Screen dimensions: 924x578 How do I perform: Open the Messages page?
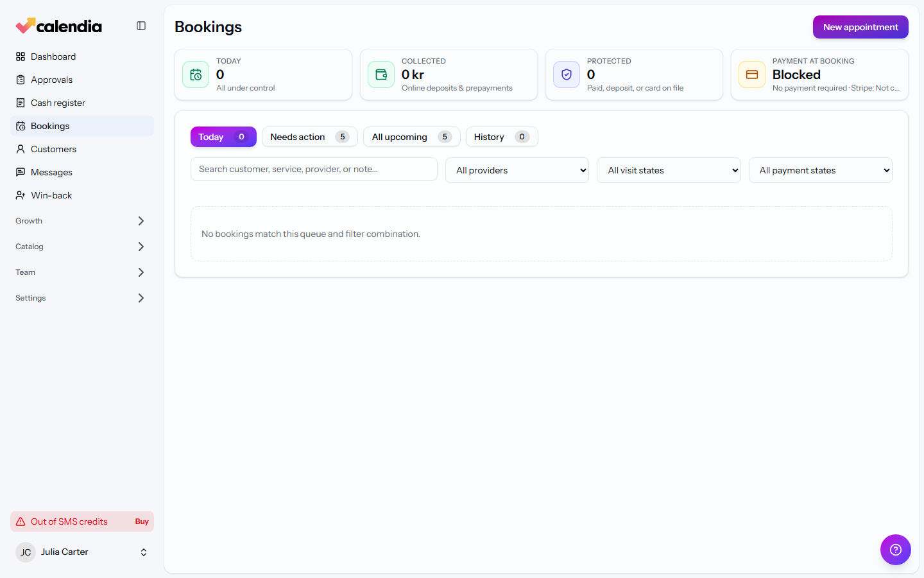click(82, 172)
